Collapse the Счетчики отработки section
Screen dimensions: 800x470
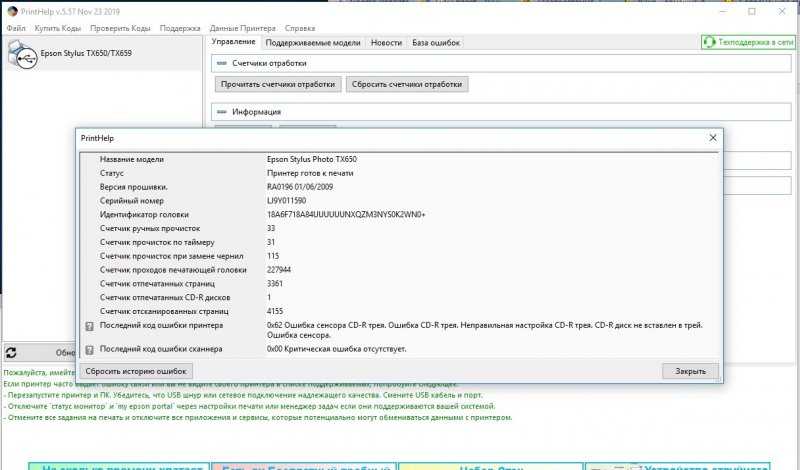[x=222, y=63]
